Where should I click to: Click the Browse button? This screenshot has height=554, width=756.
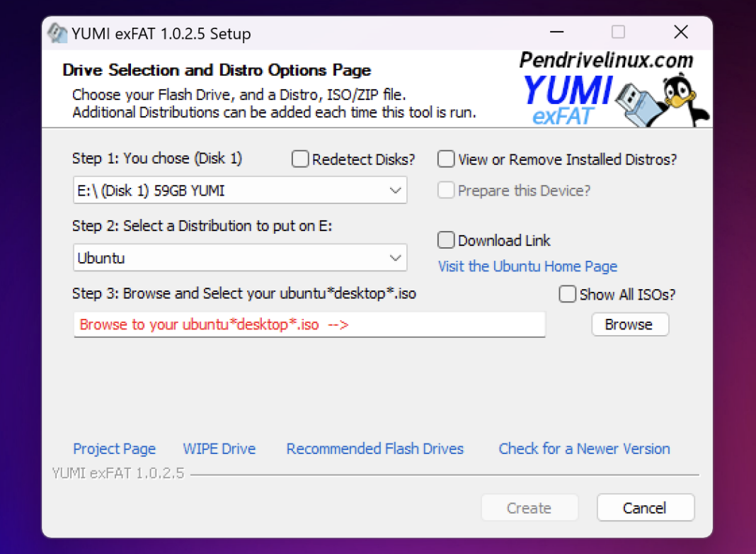point(630,324)
